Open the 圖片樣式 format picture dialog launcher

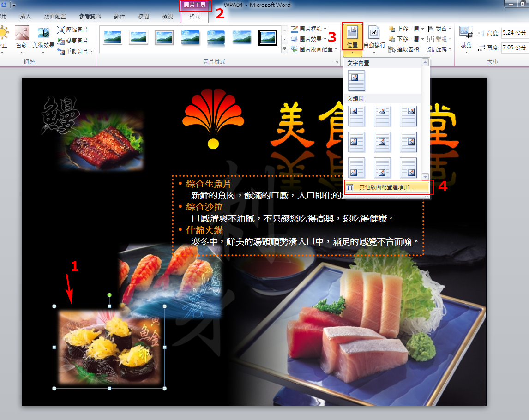point(336,62)
